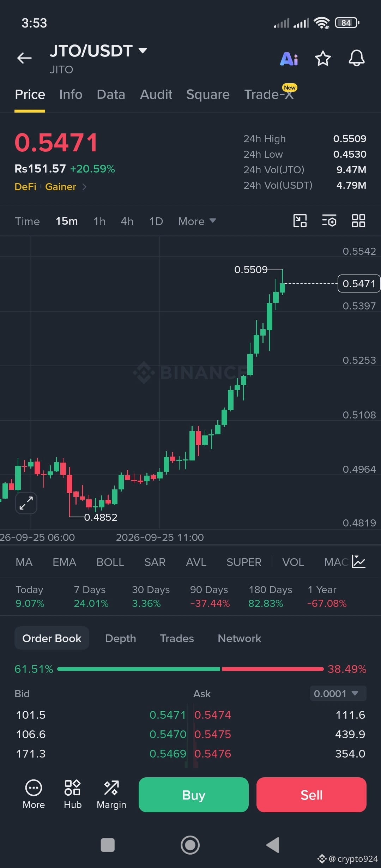Toggle the BOLL indicator
Viewport: 381px width, 868px height.
click(x=110, y=562)
